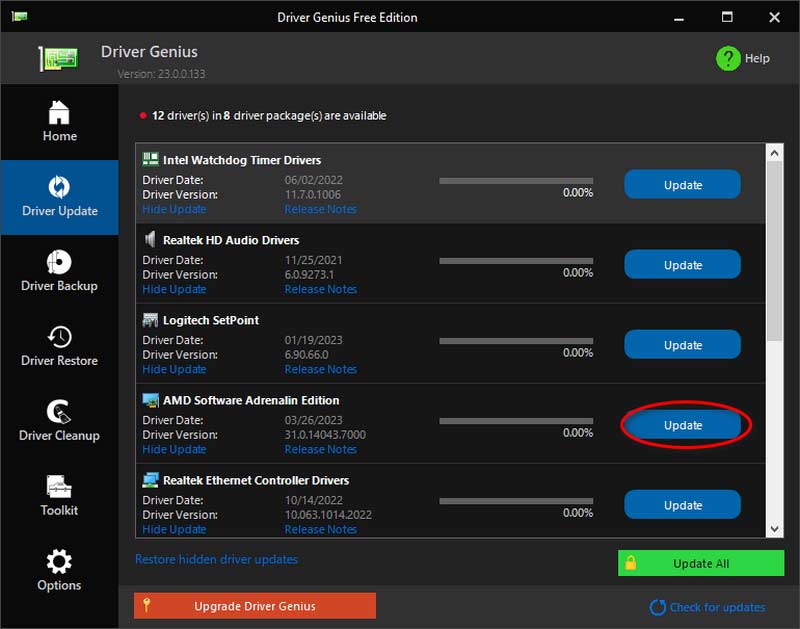Open the Home section icon
Image resolution: width=800 pixels, height=629 pixels.
point(59,112)
